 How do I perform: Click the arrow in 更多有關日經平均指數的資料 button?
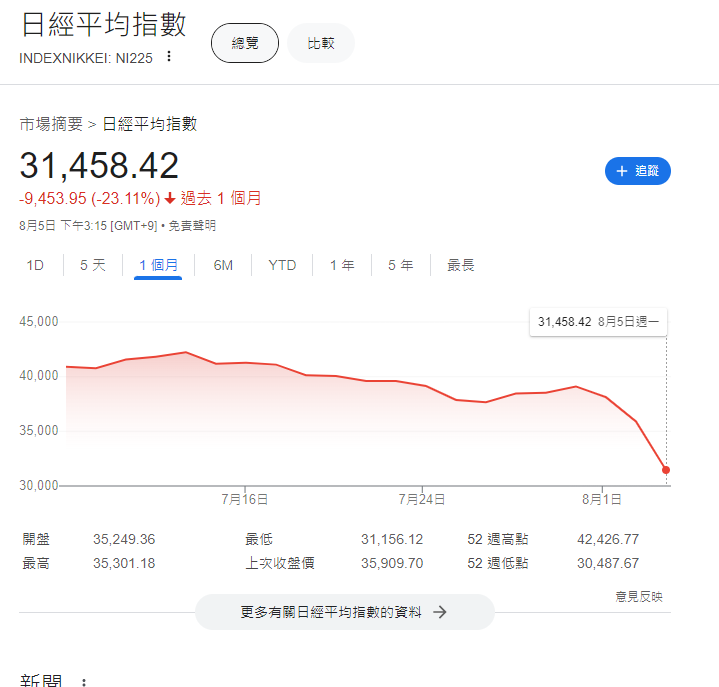tap(439, 612)
